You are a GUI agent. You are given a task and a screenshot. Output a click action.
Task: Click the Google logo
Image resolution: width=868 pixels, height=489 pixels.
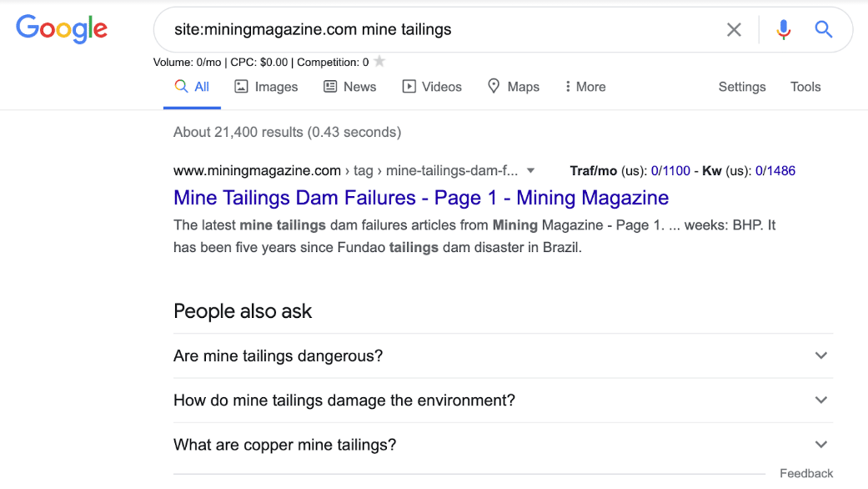(62, 29)
